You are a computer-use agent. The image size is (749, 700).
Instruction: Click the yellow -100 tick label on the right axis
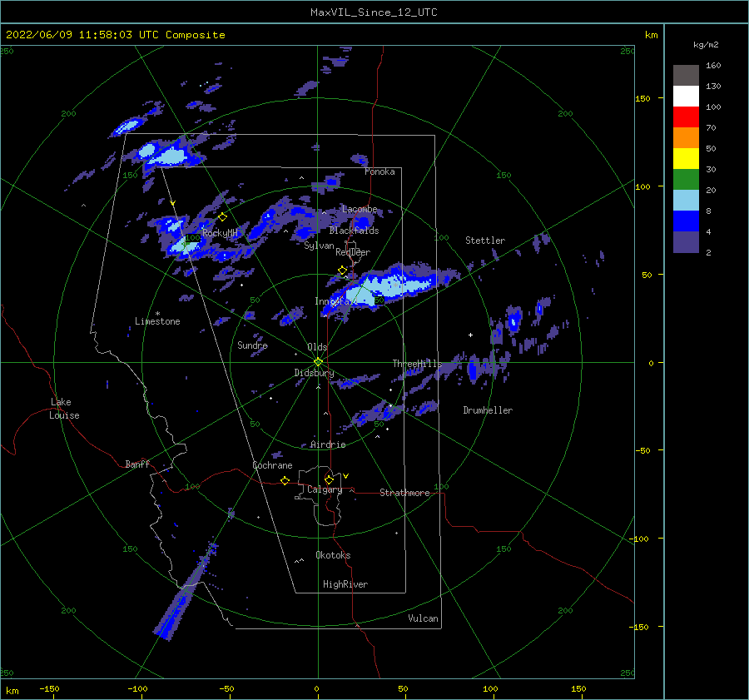638,539
